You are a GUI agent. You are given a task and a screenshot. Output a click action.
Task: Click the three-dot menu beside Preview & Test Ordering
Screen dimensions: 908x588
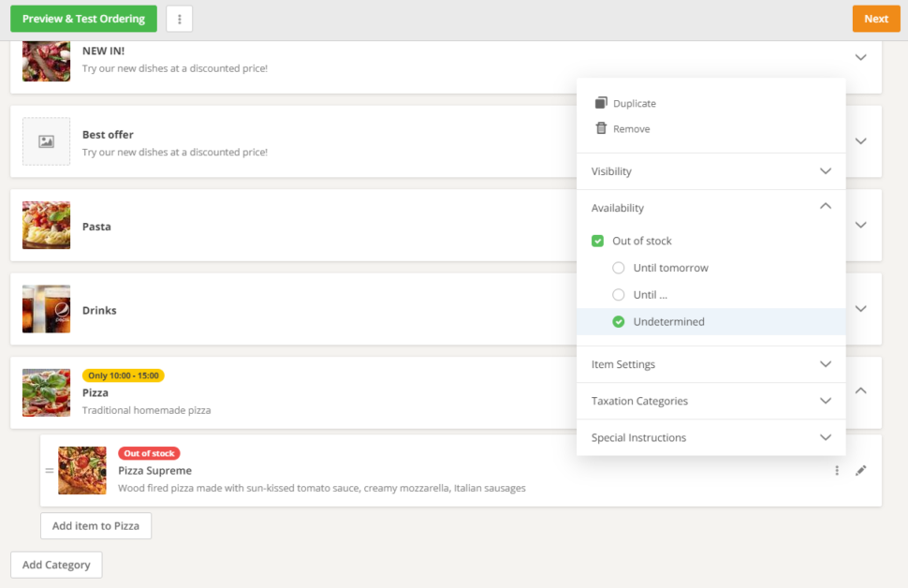(178, 18)
